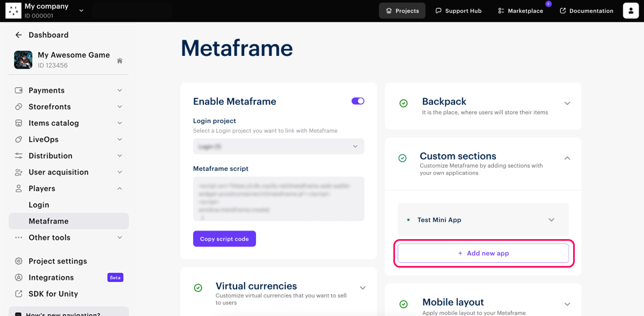Screen dimensions: 644x316
Task: Click the user profile avatar icon
Action: [631, 11]
